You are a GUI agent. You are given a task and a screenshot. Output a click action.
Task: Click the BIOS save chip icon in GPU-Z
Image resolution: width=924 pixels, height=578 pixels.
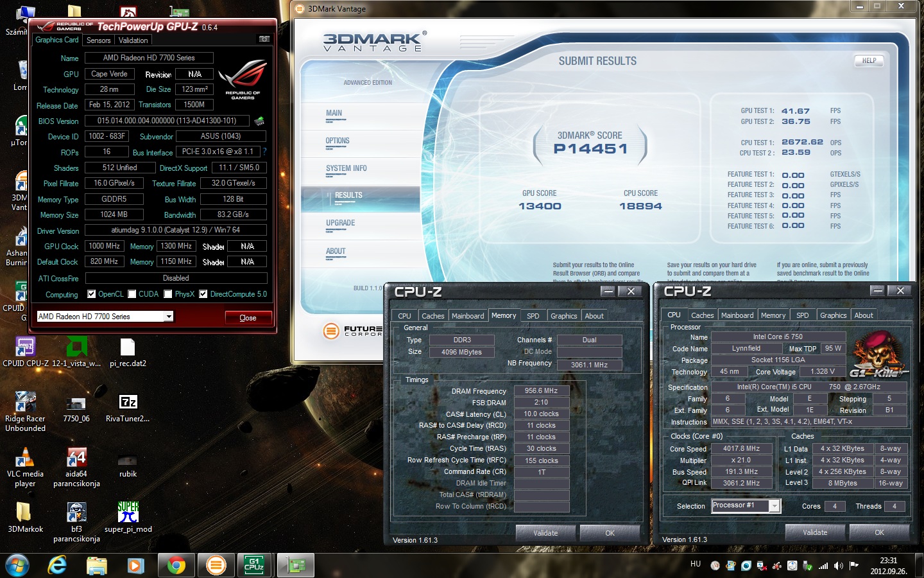(259, 121)
